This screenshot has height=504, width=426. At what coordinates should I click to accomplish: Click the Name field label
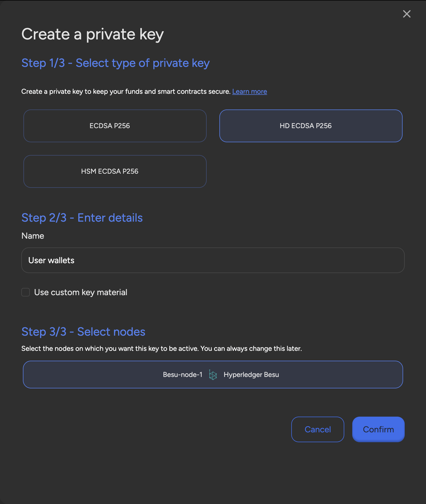coord(32,236)
